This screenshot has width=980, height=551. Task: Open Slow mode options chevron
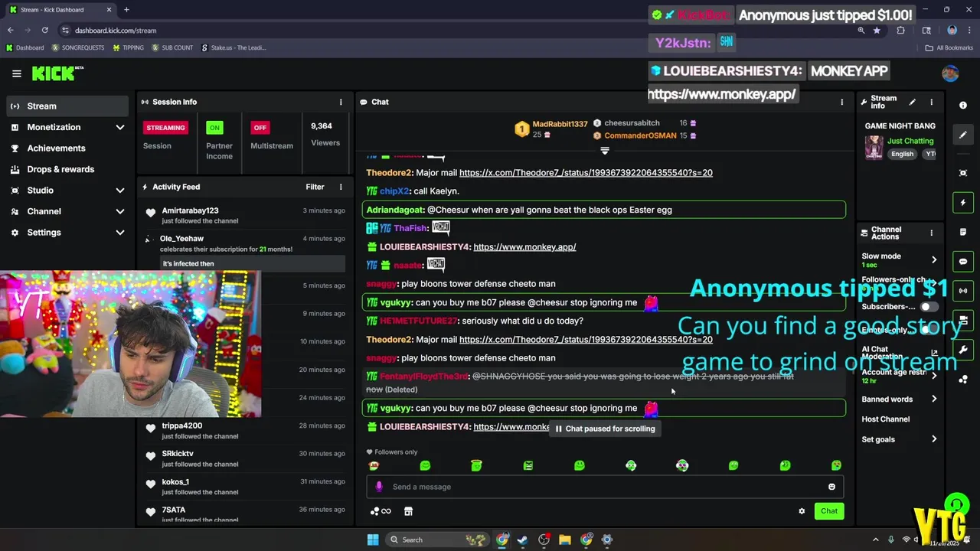[x=934, y=259]
